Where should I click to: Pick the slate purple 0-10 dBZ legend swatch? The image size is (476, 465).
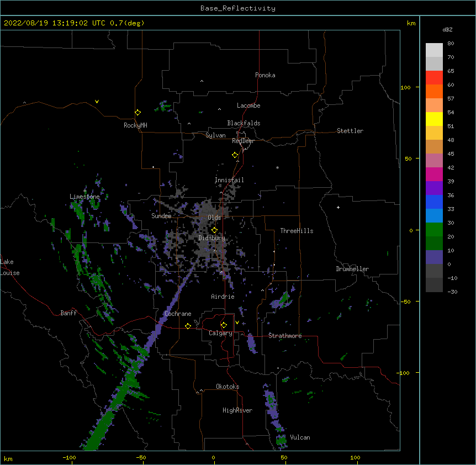click(434, 257)
